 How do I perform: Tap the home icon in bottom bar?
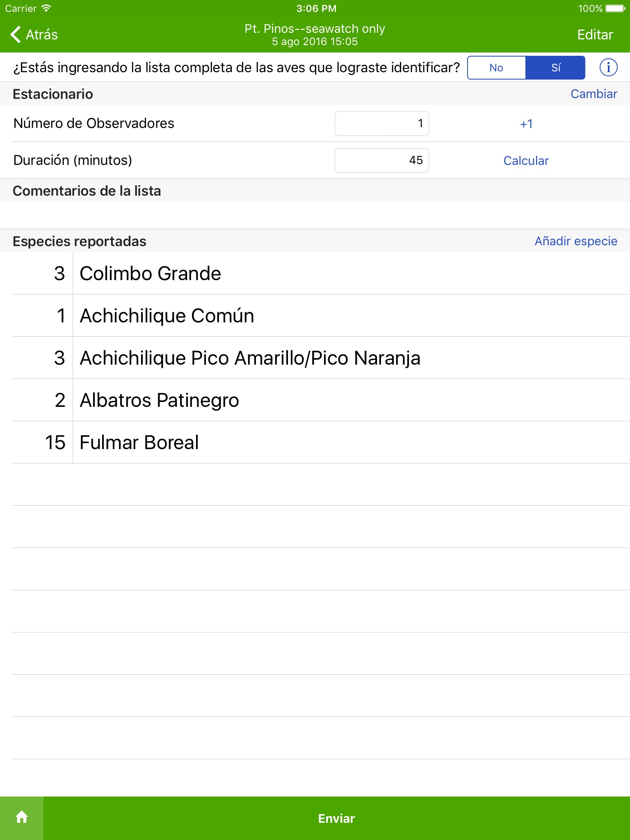(22, 817)
